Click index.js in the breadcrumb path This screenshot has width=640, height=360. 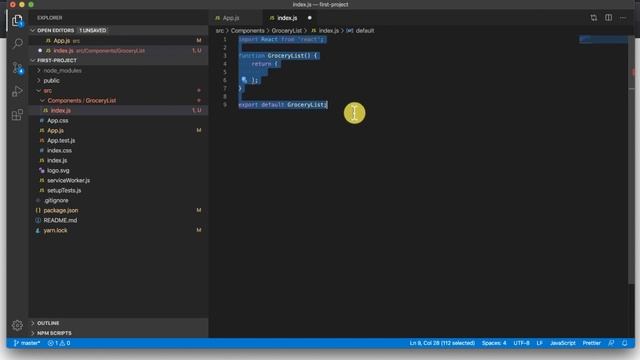[x=329, y=31]
